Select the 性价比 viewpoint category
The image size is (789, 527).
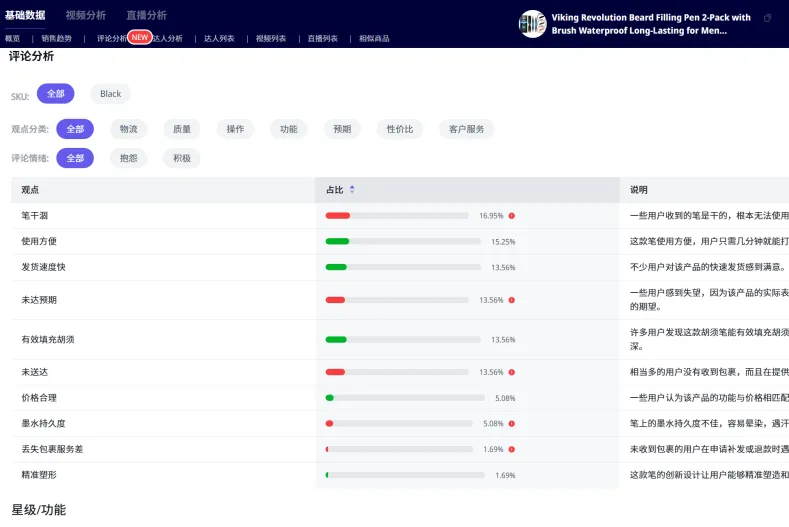click(399, 129)
